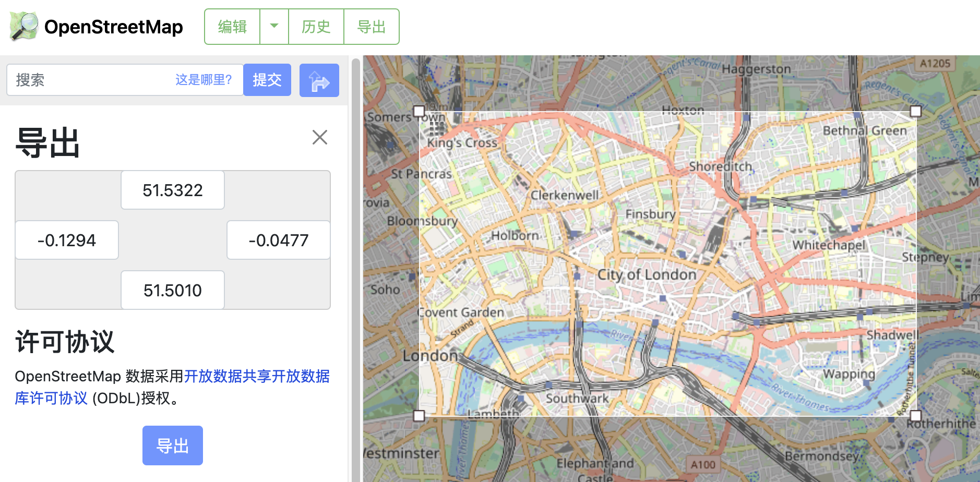Viewport: 980px width, 482px height.
Task: Click the A100 road shield
Action: pos(703,464)
